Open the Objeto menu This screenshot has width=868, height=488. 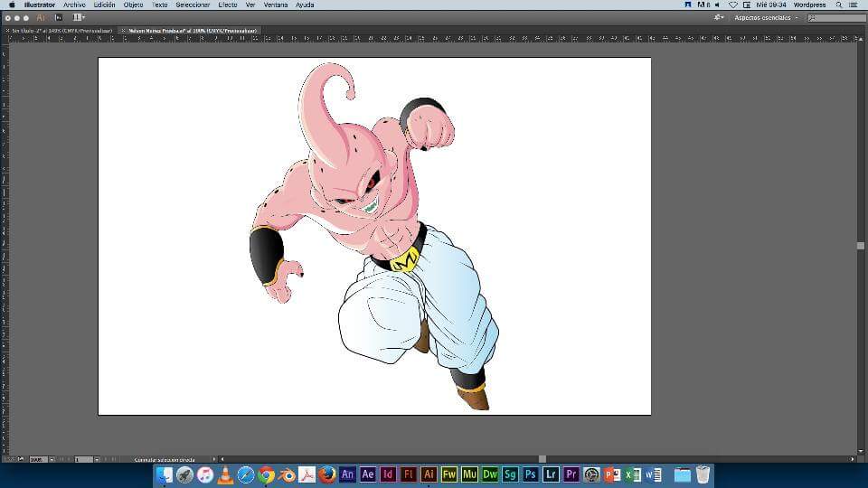133,5
